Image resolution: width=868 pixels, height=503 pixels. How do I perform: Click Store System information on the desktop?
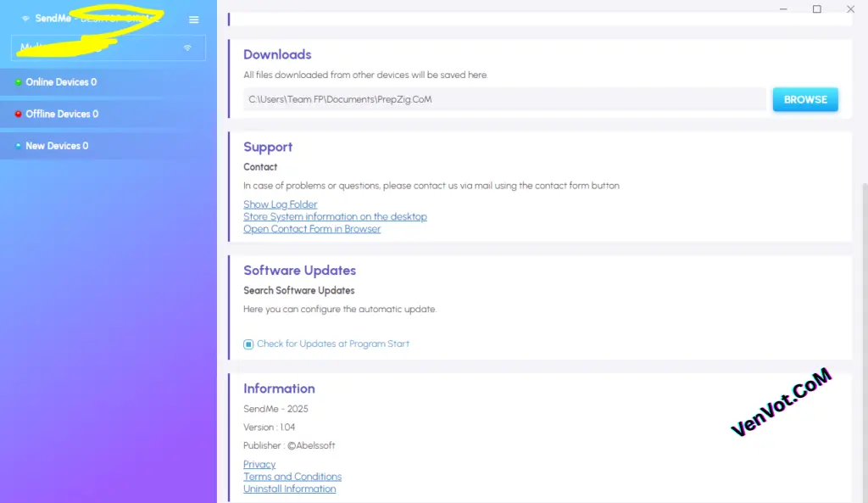coord(335,216)
